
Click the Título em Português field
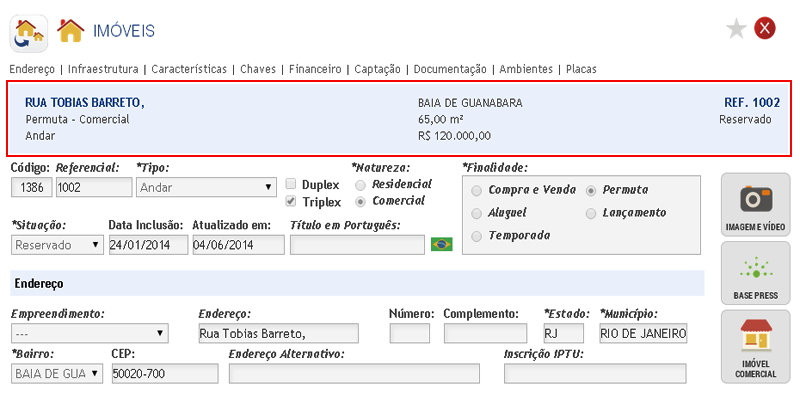coord(357,245)
